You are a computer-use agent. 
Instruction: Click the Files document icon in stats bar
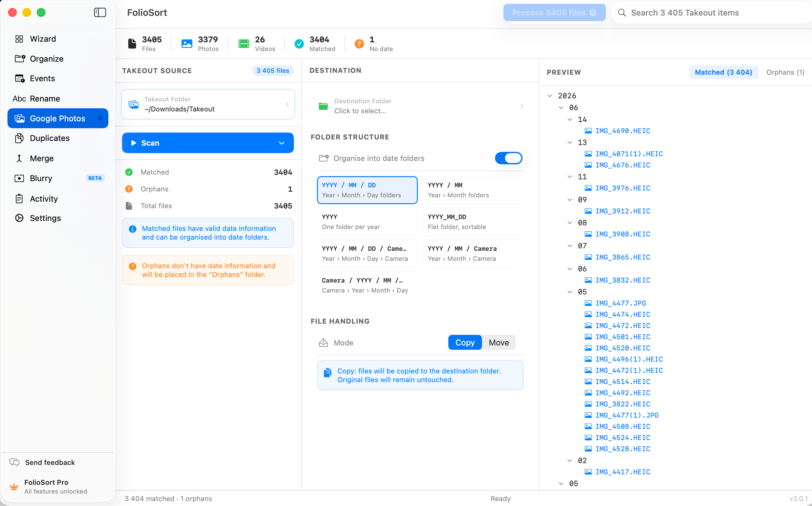point(132,44)
